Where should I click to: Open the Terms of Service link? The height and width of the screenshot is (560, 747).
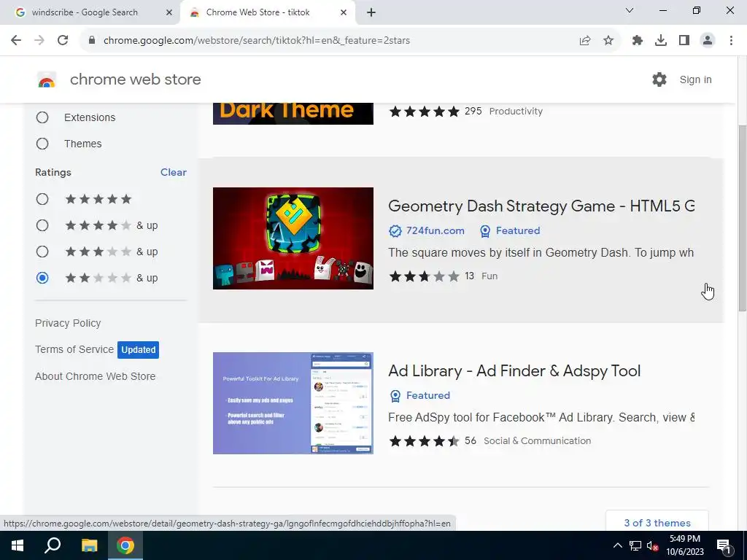pos(74,349)
